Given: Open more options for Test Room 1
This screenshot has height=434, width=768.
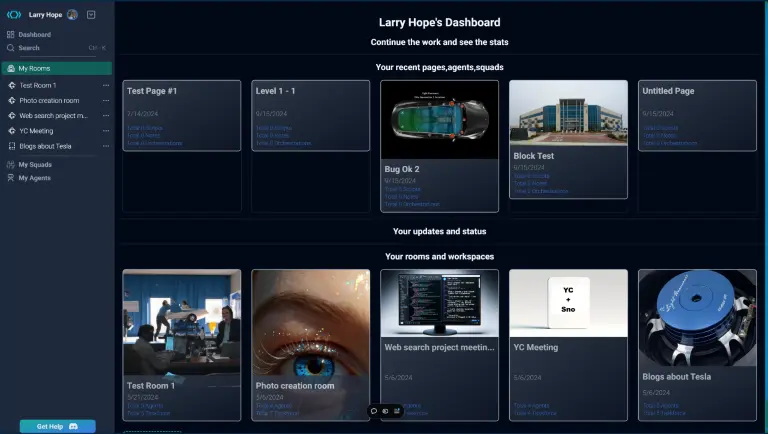Looking at the screenshot, I should coord(106,85).
